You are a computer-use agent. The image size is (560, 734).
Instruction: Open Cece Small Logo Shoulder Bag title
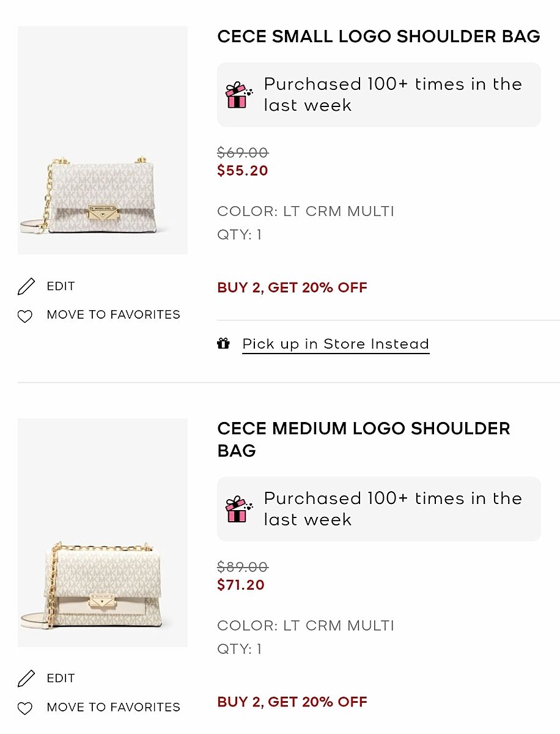coord(378,37)
